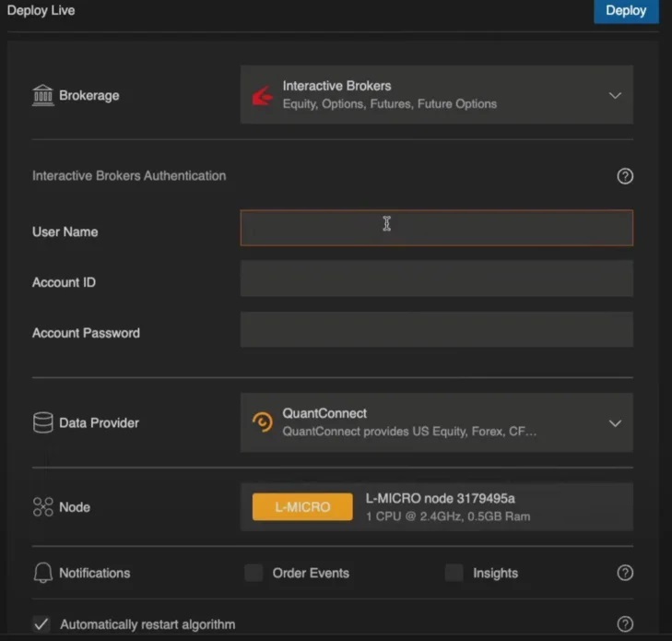Open help for Interactive Brokers Authentication
The height and width of the screenshot is (641, 672).
click(625, 176)
